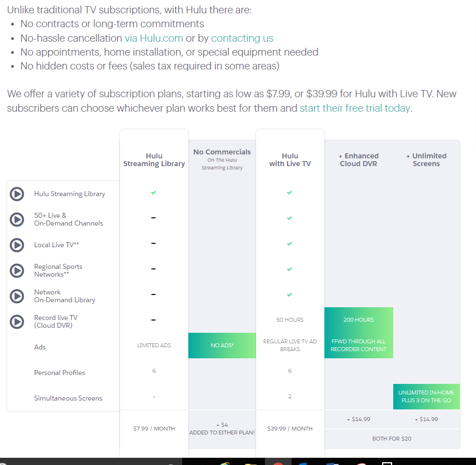Click the BOTH FOR $20 bundle text
This screenshot has height=465, width=476.
[392, 438]
